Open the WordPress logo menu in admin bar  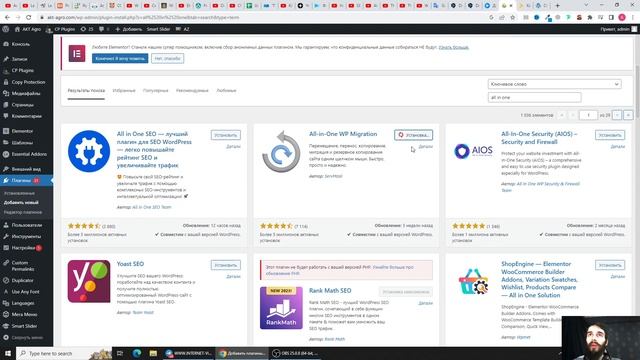(6, 29)
